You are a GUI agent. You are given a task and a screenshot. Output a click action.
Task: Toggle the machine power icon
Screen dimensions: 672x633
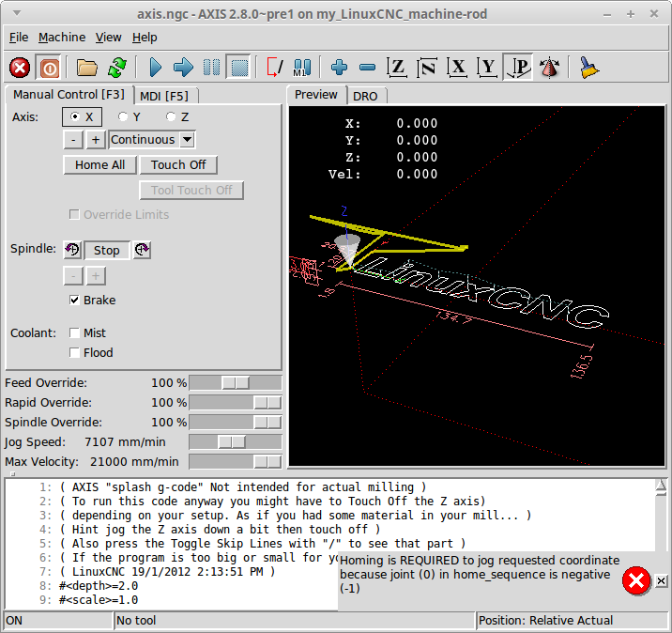48,68
